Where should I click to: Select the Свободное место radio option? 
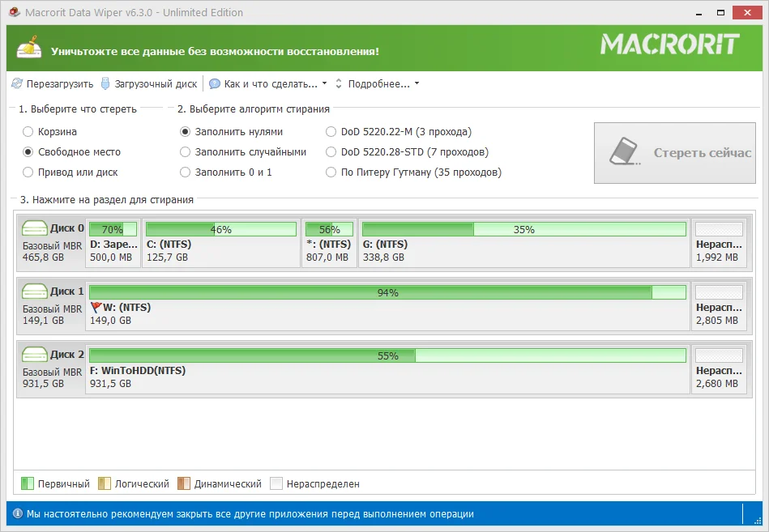(x=28, y=152)
